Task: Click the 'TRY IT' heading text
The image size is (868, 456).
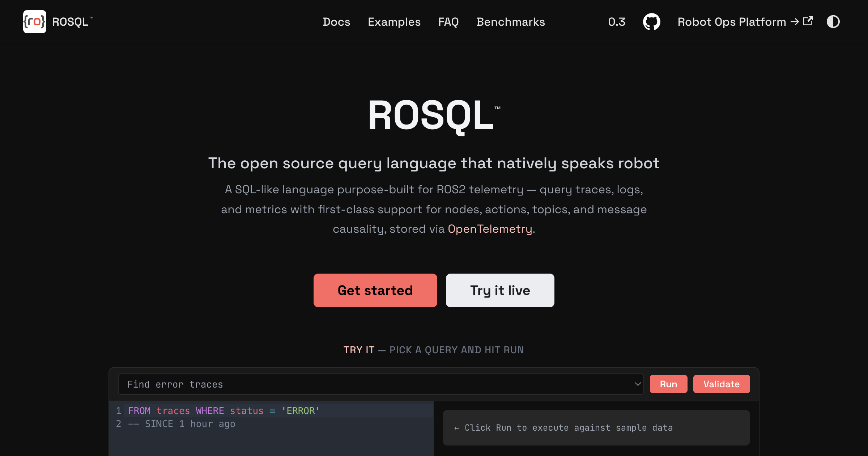Action: (359, 350)
